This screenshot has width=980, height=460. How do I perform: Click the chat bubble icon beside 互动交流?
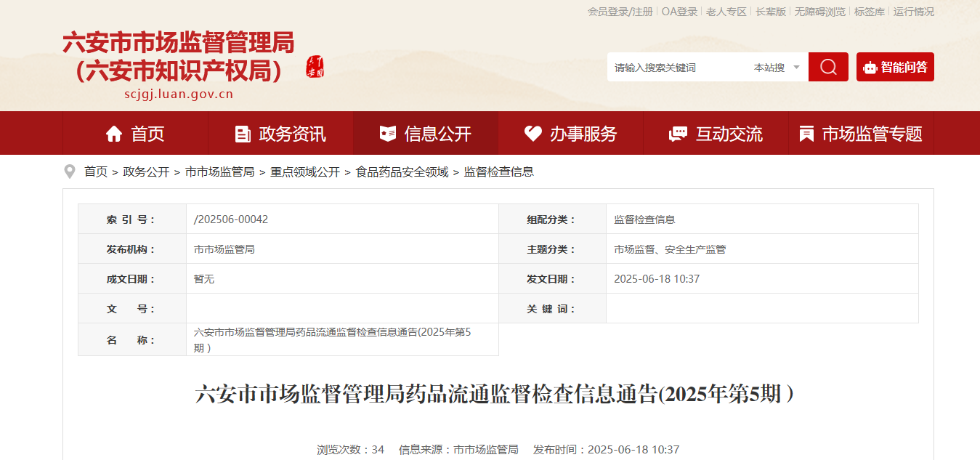tap(679, 134)
